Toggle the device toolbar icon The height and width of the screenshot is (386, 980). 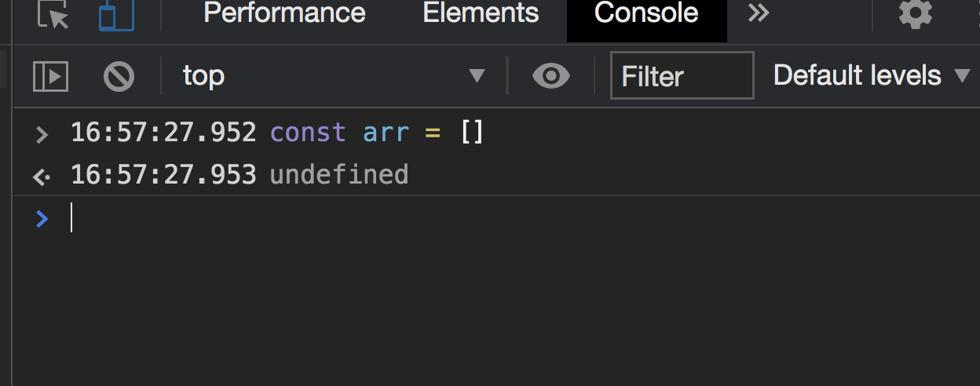(116, 15)
